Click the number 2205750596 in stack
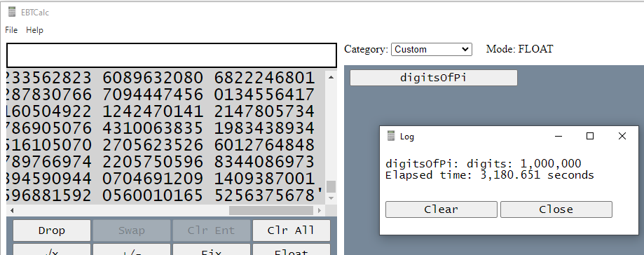644x255 pixels. tap(153, 162)
